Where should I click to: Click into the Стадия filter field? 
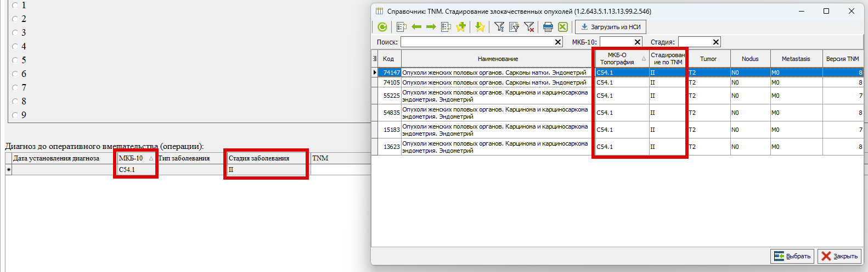click(x=695, y=42)
